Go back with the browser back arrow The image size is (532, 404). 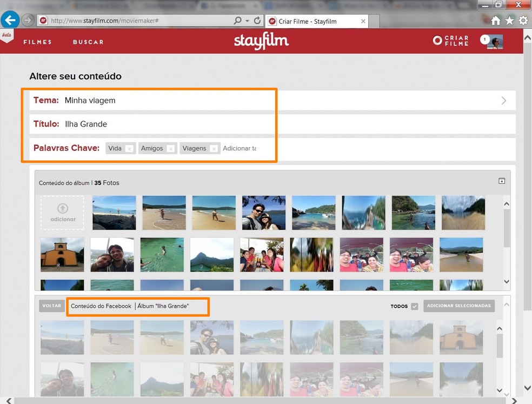point(10,19)
